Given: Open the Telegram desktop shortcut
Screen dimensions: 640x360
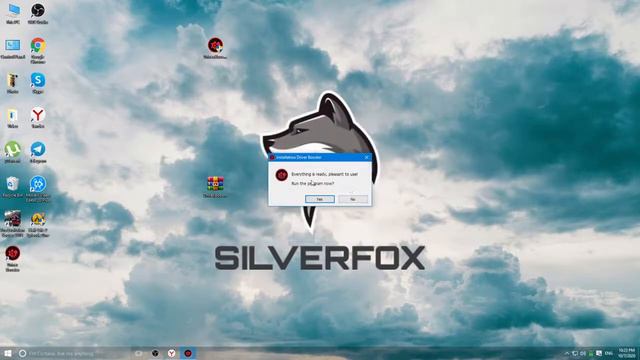Looking at the screenshot, I should click(38, 152).
